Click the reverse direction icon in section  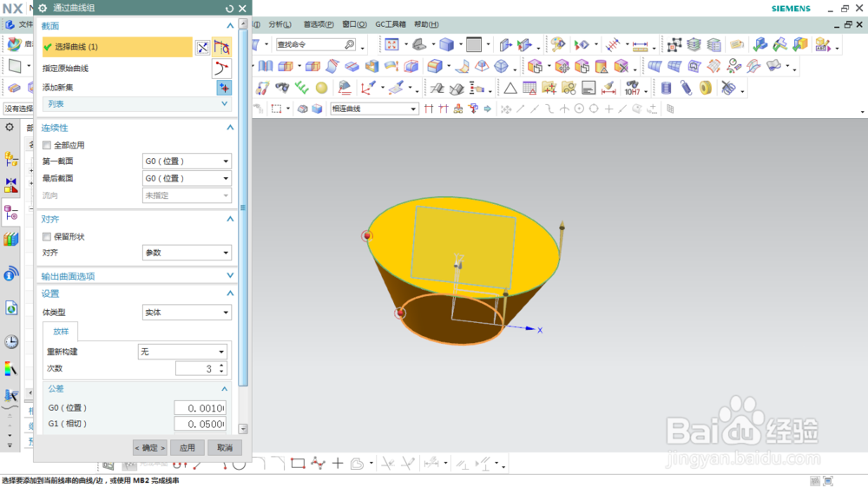coord(202,48)
